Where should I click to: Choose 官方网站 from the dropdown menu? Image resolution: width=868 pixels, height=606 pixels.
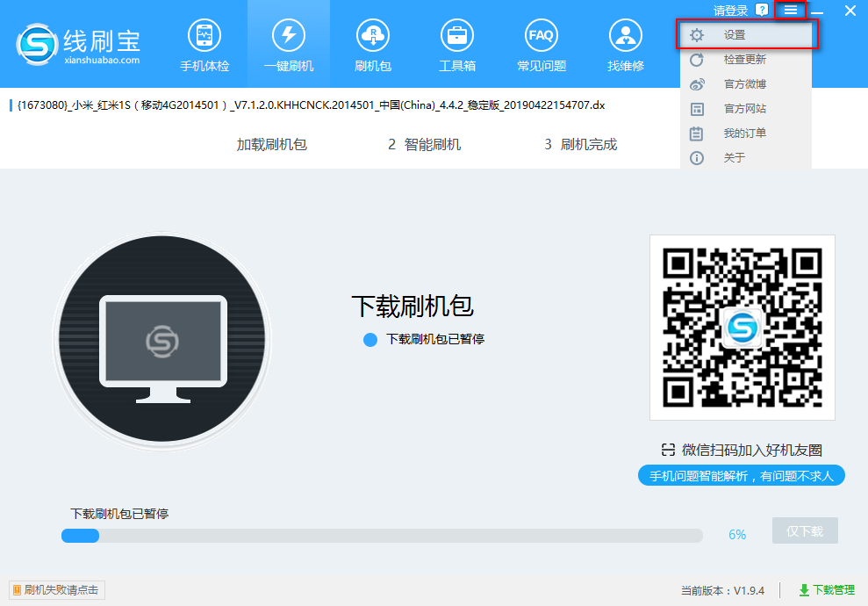point(746,109)
